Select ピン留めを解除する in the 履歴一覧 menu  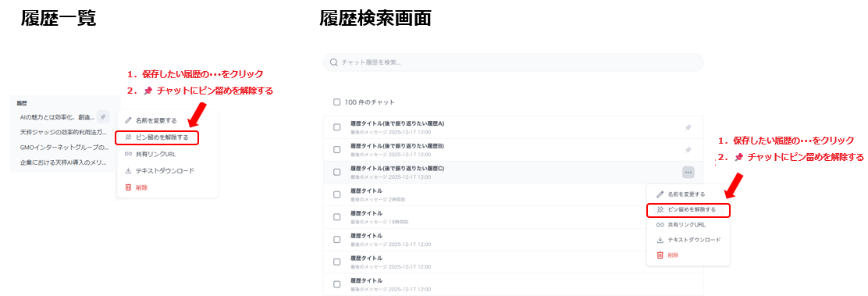157,137
